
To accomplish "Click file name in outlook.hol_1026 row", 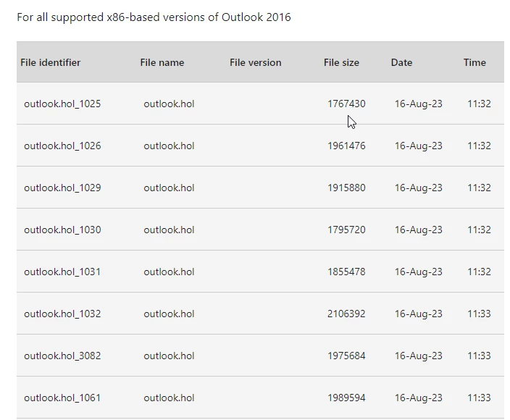I will point(169,146).
